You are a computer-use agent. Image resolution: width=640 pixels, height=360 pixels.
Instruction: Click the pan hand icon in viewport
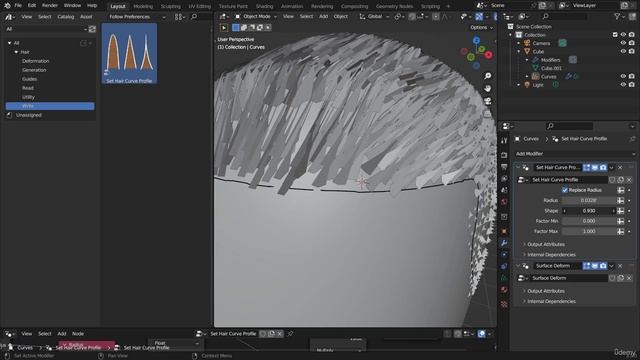click(488, 89)
